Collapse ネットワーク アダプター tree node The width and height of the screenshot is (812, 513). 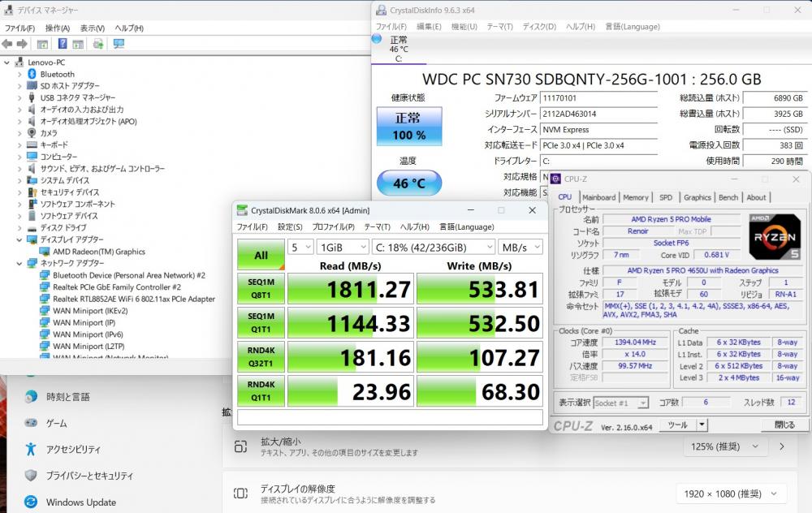19,264
